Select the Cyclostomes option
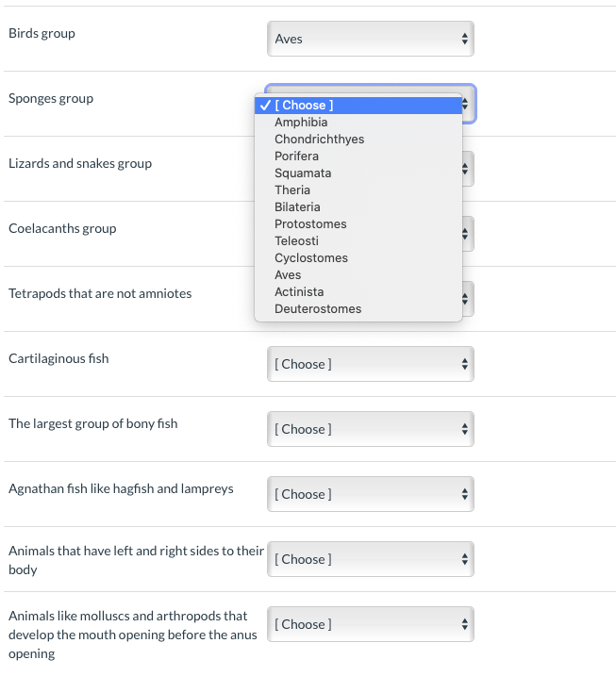 311,258
